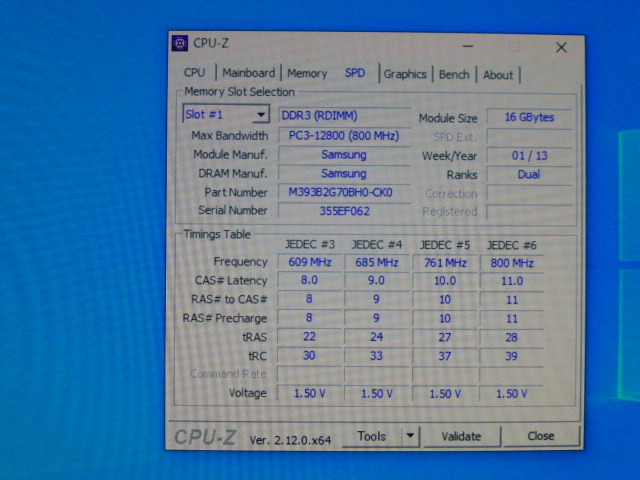
Task: Click part number M393B2G70BH0-CK0
Action: pos(344,192)
